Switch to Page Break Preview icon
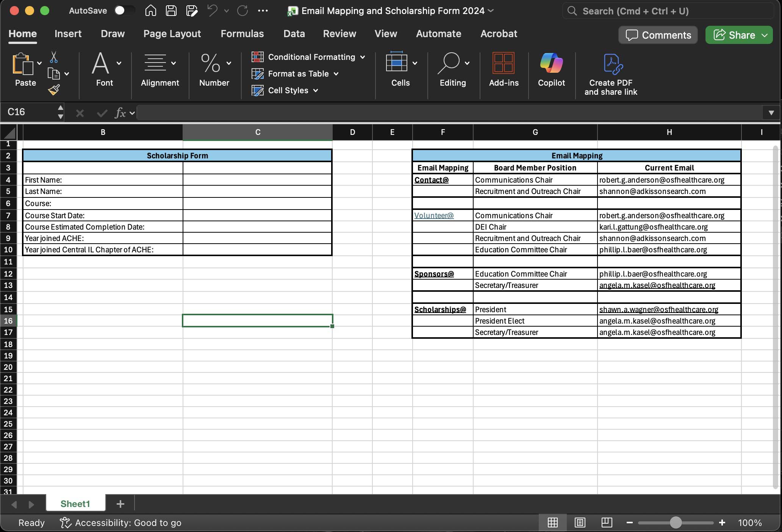 pos(607,523)
